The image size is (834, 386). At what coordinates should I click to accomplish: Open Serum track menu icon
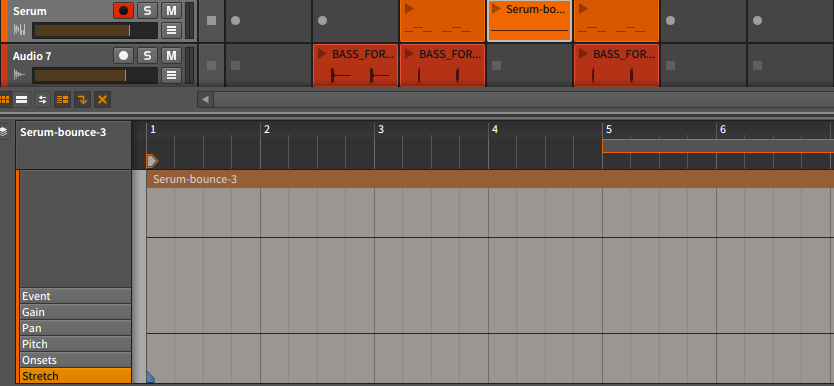[x=171, y=30]
